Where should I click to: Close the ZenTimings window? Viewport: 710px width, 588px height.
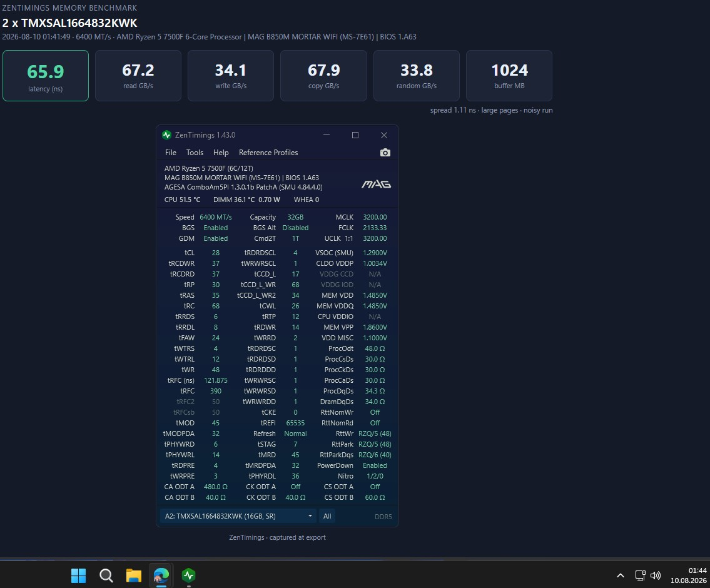pos(384,135)
